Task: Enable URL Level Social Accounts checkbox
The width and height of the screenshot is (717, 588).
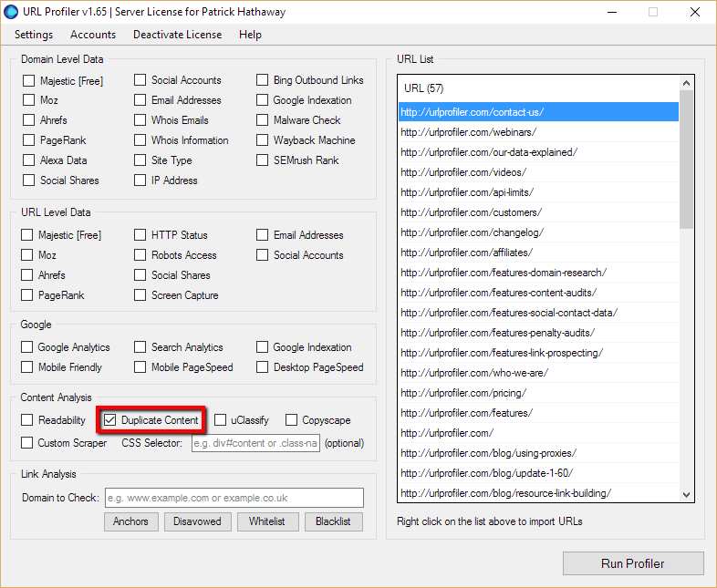Action: (x=262, y=255)
